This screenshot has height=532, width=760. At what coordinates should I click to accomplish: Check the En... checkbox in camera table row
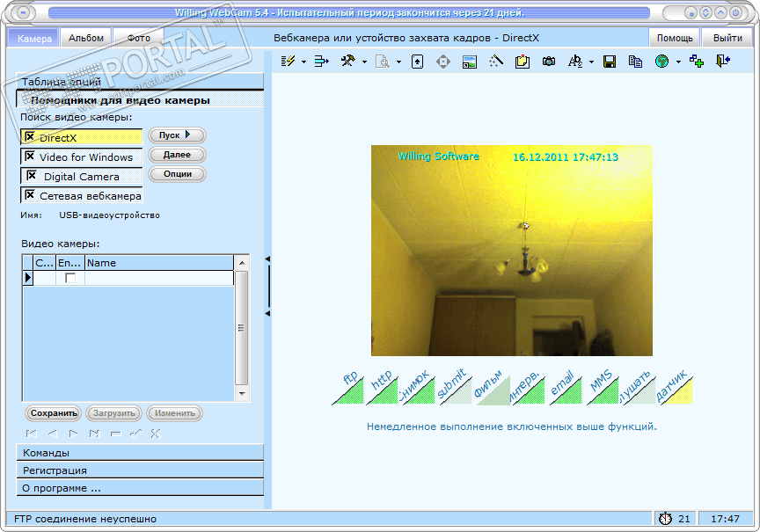tap(70, 278)
